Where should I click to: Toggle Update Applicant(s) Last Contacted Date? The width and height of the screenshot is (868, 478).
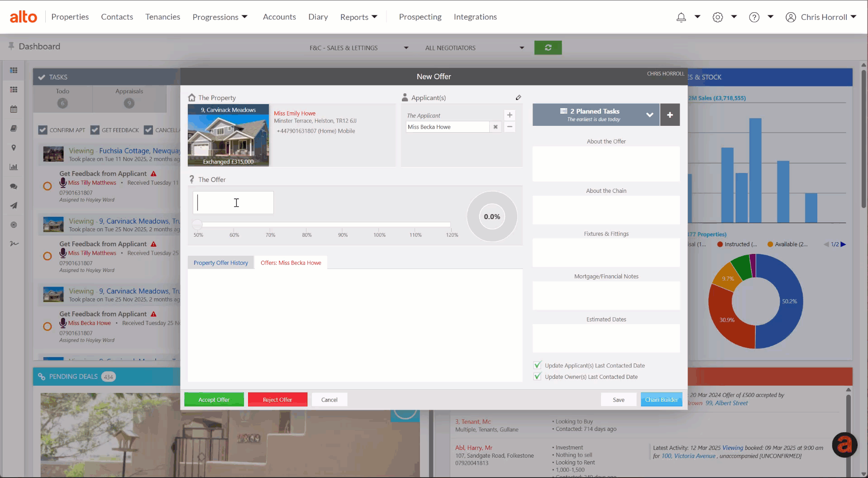click(538, 365)
